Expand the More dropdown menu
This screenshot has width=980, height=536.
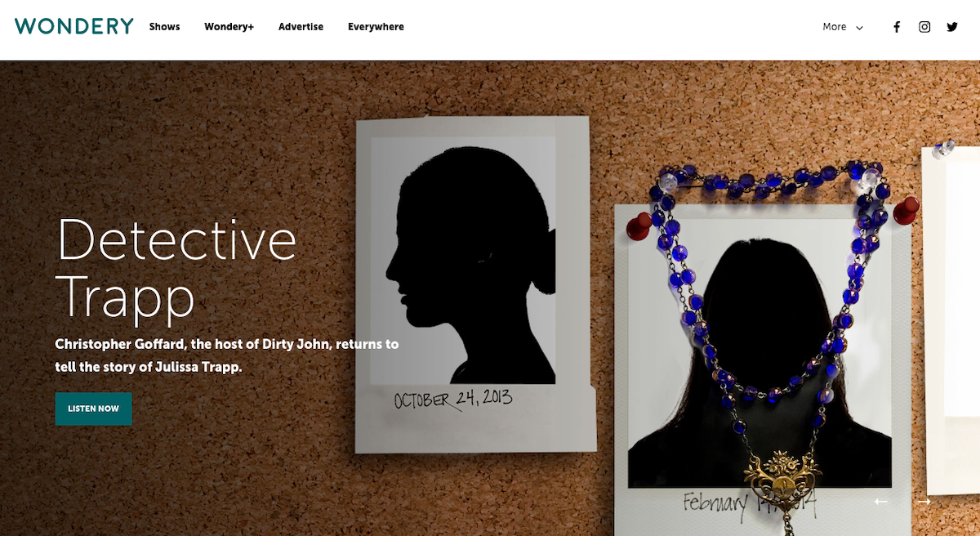pyautogui.click(x=843, y=27)
